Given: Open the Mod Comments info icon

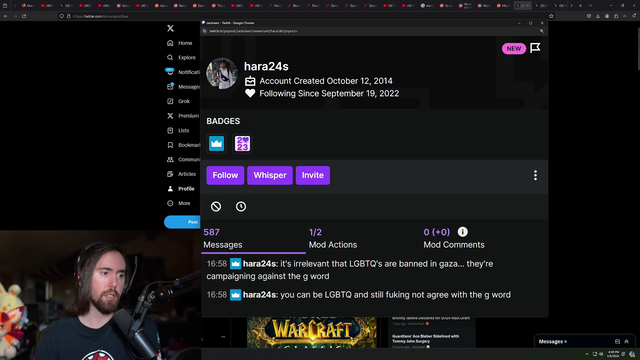Looking at the screenshot, I should tap(462, 232).
